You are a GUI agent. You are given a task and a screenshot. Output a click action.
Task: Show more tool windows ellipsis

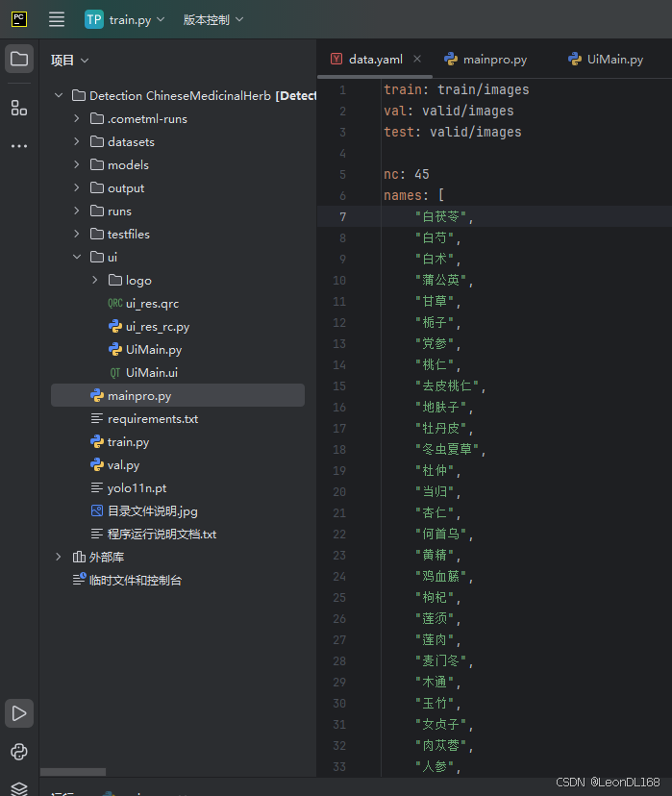pos(19,146)
